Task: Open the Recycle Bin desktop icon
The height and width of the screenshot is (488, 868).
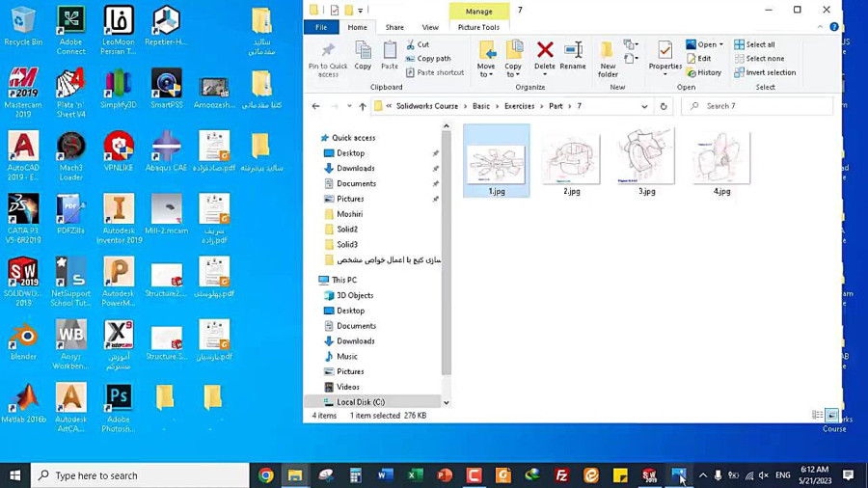Action: point(23,26)
